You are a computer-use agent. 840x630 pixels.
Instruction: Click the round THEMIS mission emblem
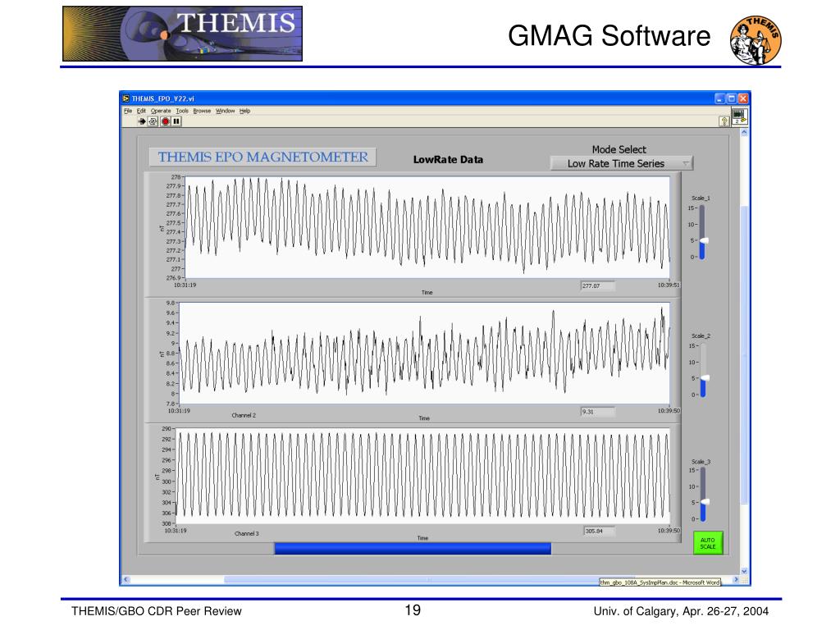(x=756, y=40)
